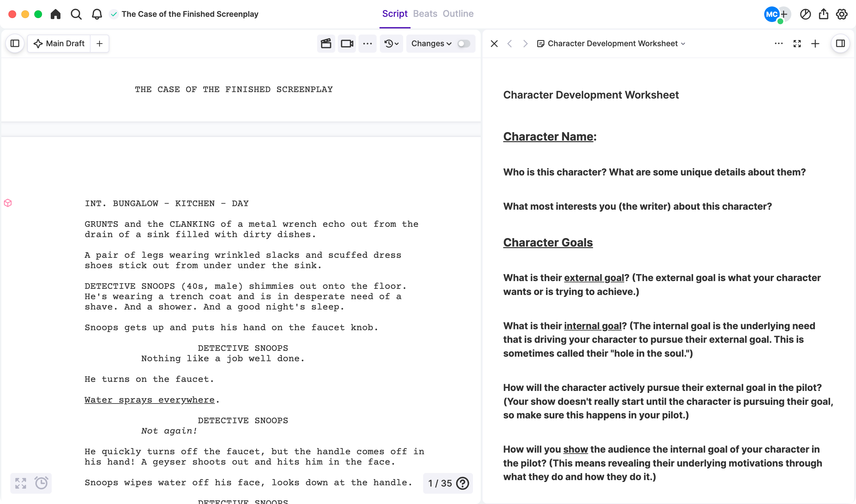
Task: Open the writing timer clock icon
Action: (x=41, y=483)
